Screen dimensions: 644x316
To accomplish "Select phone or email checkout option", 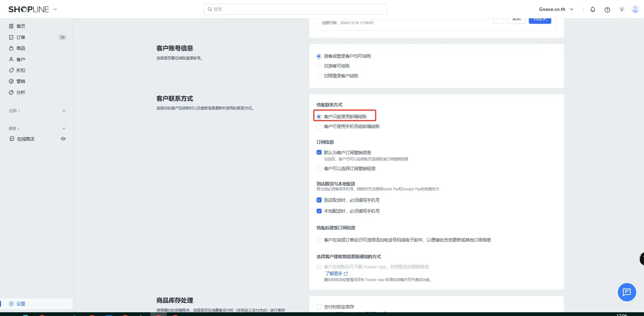I will pyautogui.click(x=319, y=127).
